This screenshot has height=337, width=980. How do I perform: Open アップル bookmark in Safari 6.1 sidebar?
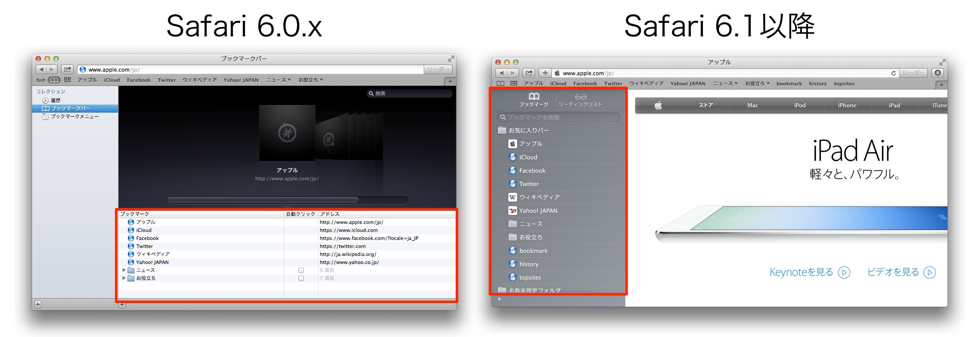tap(558, 144)
